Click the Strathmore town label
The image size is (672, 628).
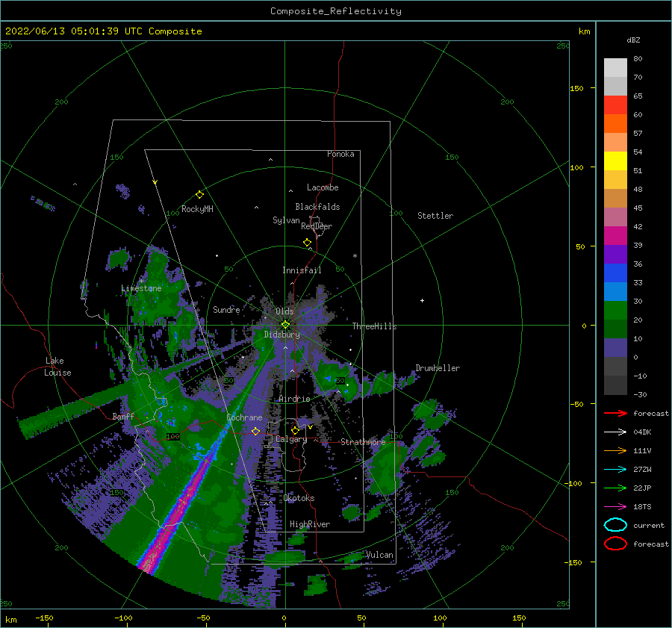[x=363, y=442]
